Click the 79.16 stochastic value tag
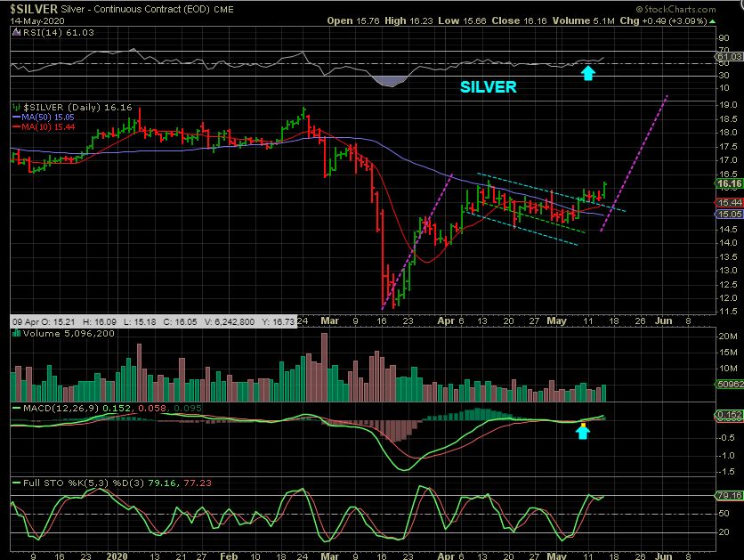The image size is (744, 560). (x=728, y=495)
